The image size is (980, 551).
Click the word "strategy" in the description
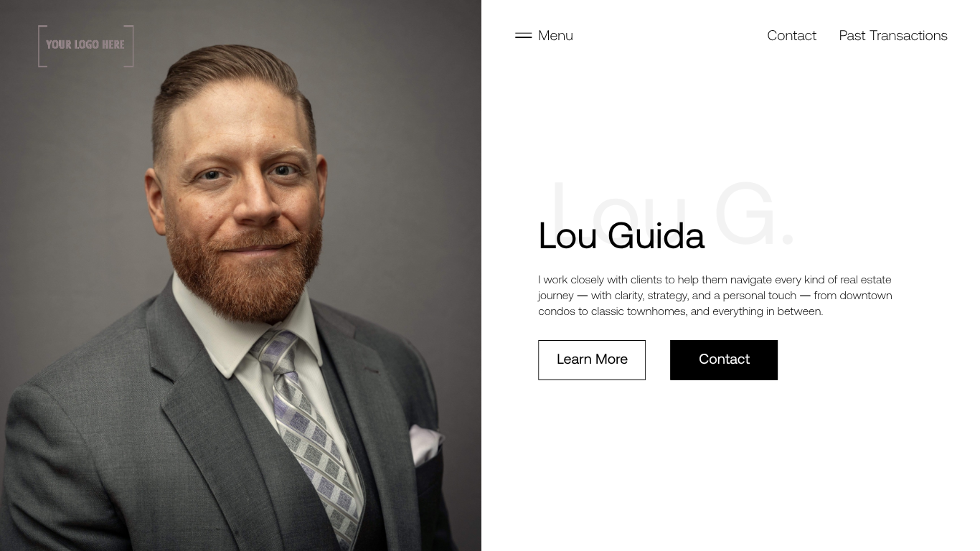click(667, 296)
